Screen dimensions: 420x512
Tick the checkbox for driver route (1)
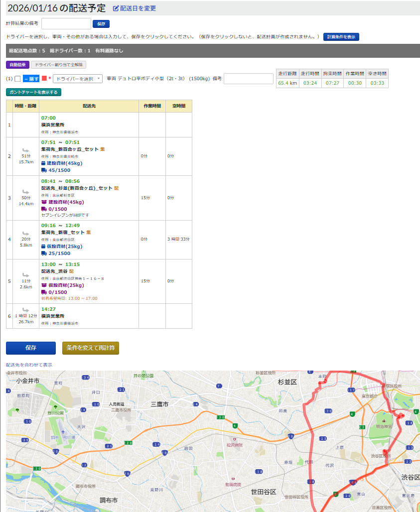17,79
